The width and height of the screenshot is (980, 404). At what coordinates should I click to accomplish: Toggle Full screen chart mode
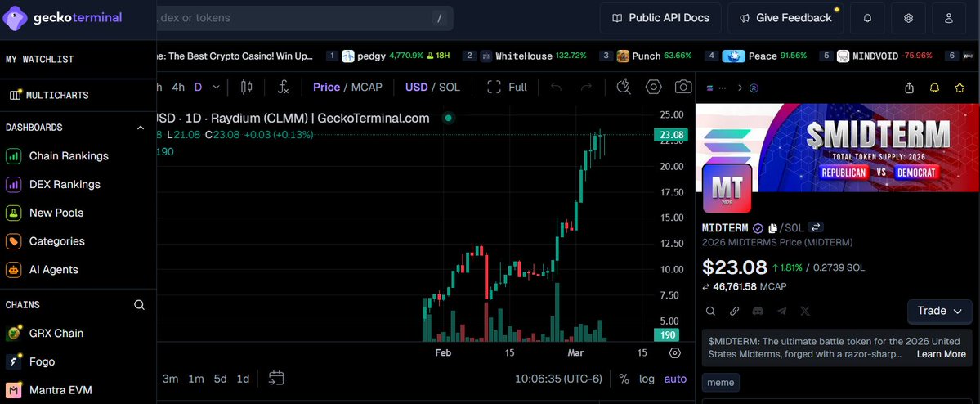click(x=507, y=87)
